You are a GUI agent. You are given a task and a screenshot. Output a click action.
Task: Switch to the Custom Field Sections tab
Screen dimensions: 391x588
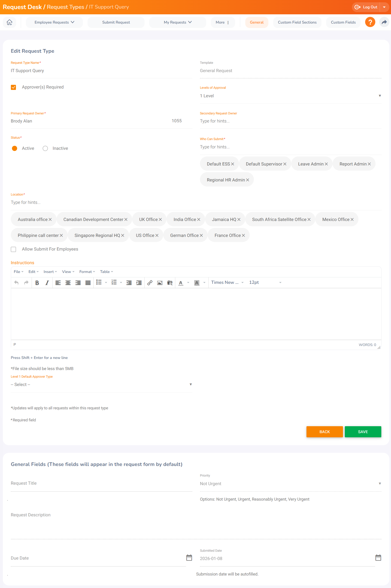297,22
